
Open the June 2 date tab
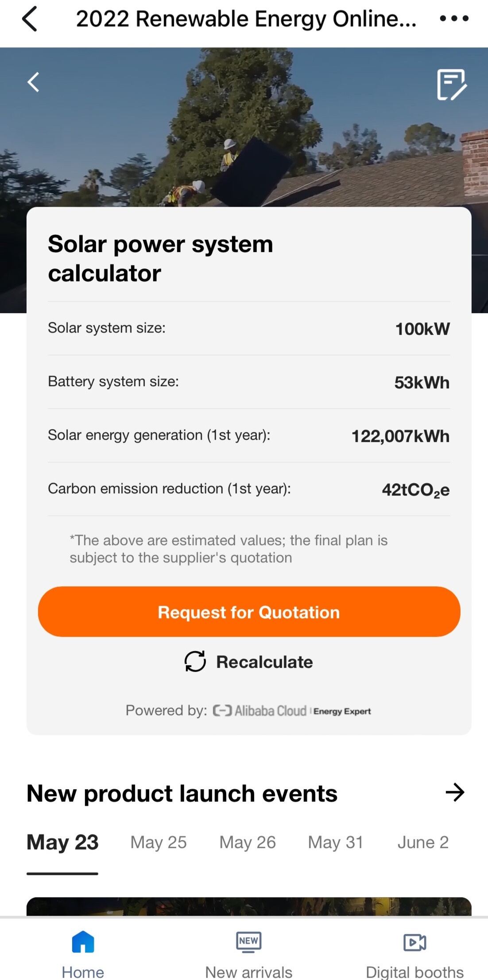click(423, 842)
